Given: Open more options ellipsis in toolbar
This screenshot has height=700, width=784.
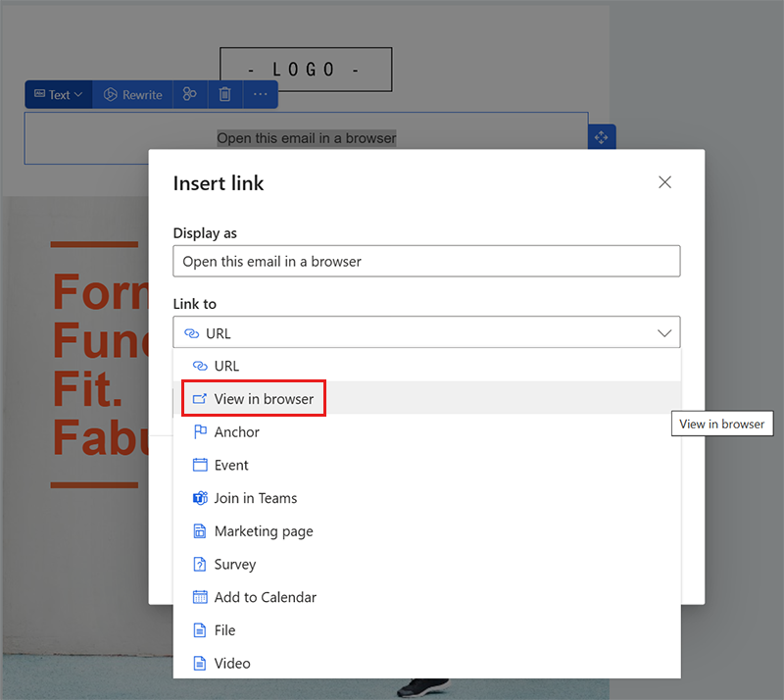Looking at the screenshot, I should [x=260, y=94].
